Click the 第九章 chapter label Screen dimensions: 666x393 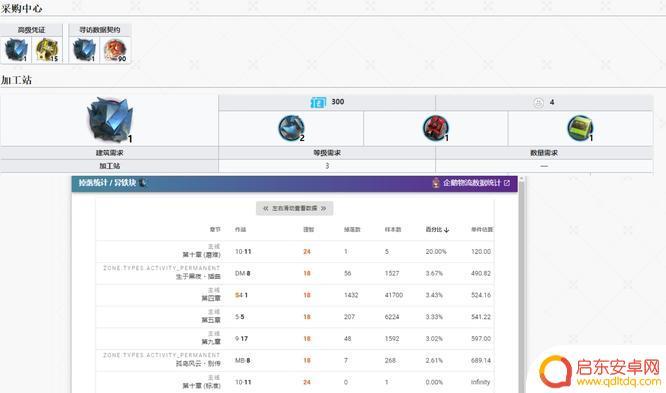(211, 342)
